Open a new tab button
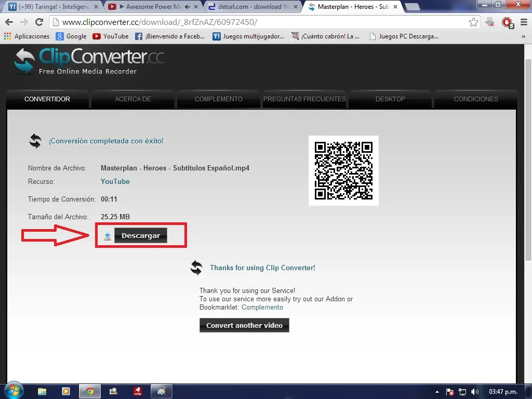The width and height of the screenshot is (532, 399). [x=413, y=7]
